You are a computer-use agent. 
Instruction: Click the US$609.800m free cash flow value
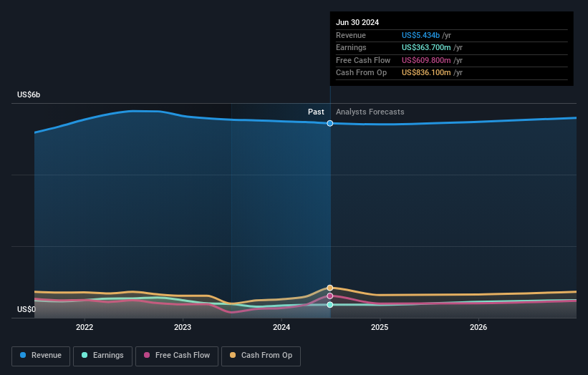tap(426, 60)
